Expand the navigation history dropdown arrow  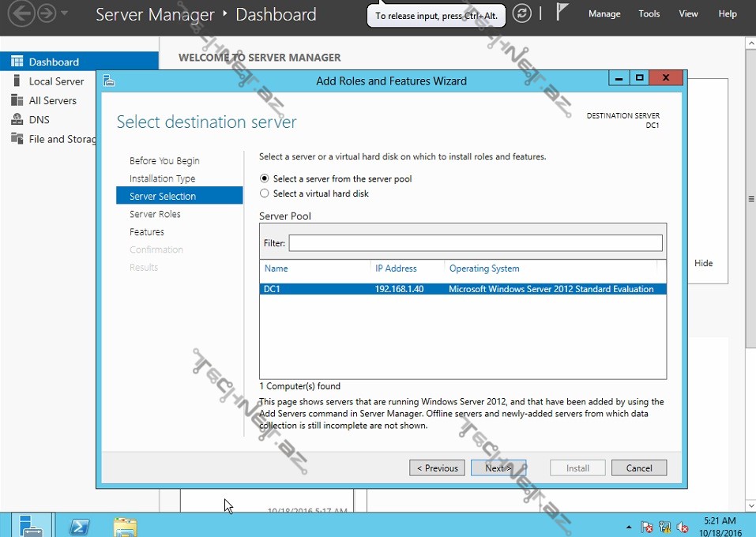tap(64, 14)
